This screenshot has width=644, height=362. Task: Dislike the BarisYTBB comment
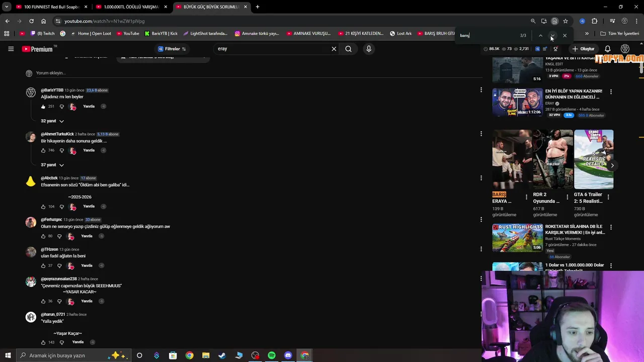(62, 107)
